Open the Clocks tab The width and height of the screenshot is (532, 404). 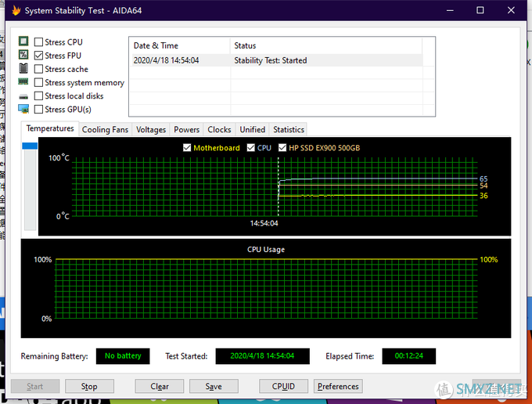219,130
